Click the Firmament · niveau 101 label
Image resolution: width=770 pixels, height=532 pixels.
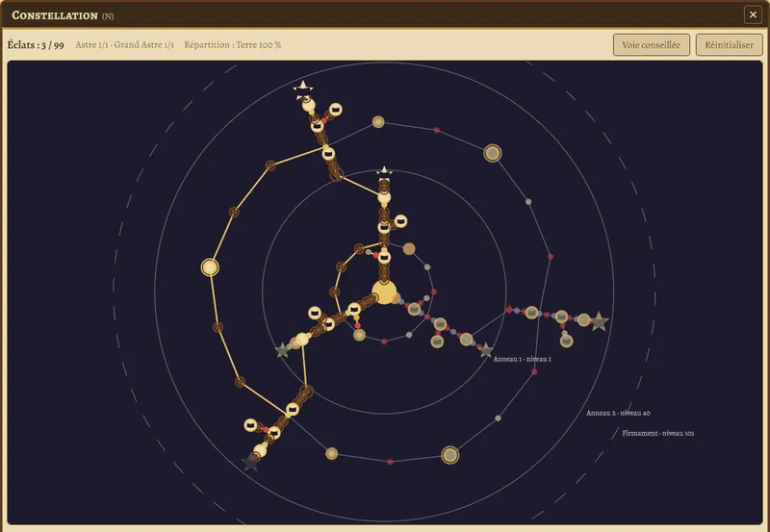coord(658,433)
